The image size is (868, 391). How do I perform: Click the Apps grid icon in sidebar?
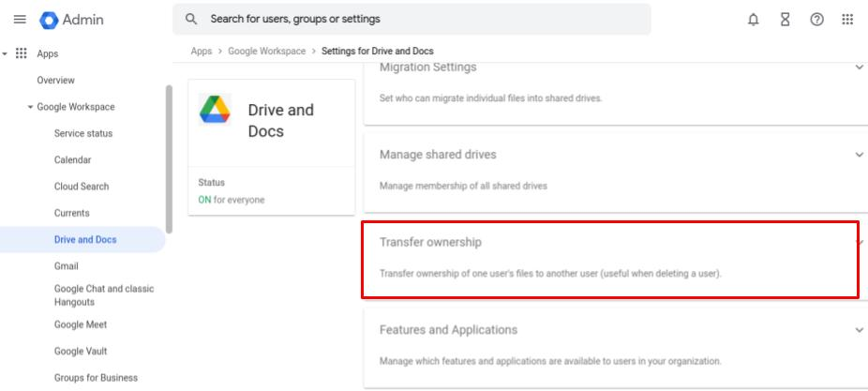(21, 53)
